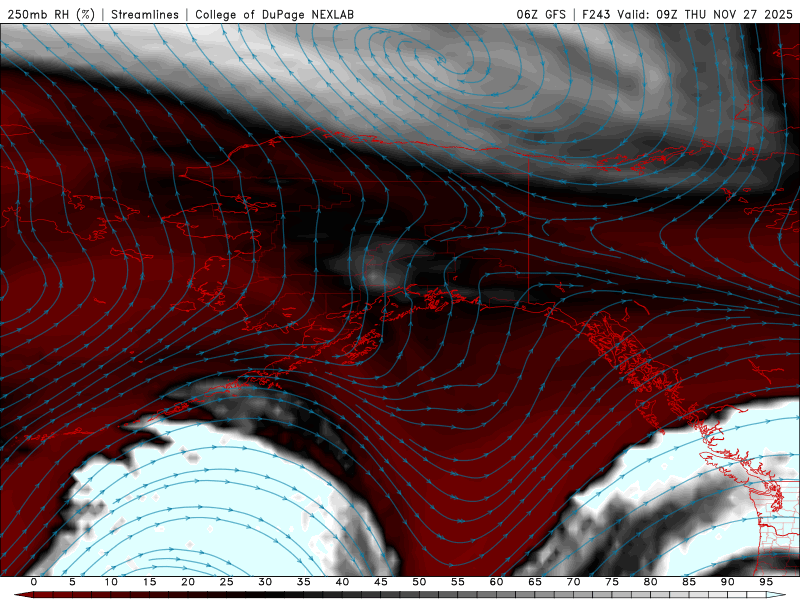Click the color scale label "65"
800x600 pixels.
(535, 582)
